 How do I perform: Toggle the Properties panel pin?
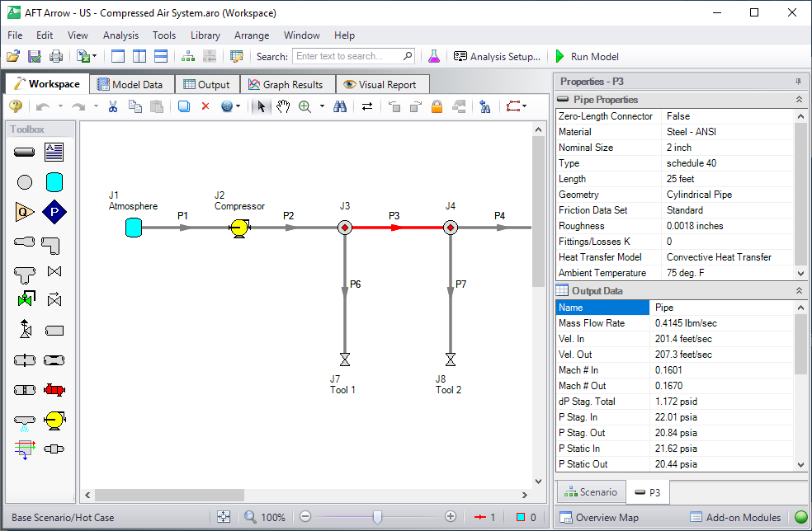[799, 82]
